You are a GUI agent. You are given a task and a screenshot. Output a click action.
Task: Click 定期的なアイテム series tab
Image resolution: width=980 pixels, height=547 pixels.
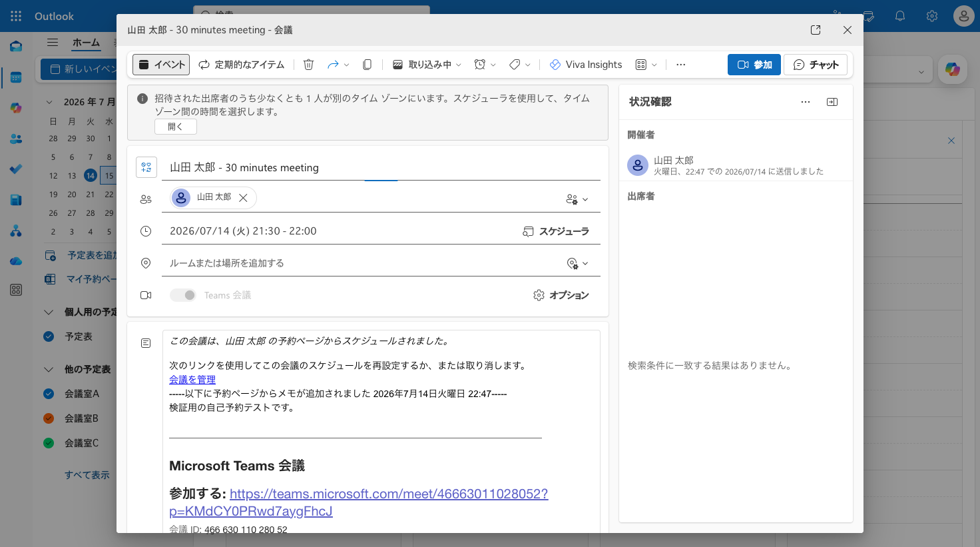point(241,65)
